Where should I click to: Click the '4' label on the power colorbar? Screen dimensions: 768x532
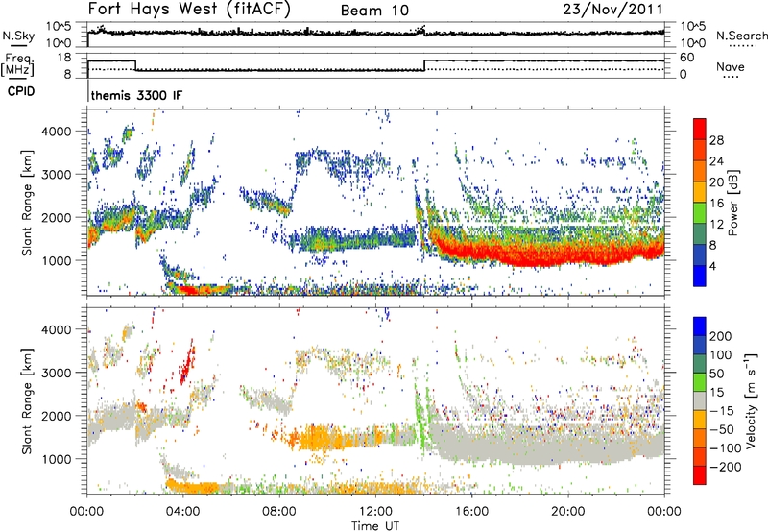[712, 266]
